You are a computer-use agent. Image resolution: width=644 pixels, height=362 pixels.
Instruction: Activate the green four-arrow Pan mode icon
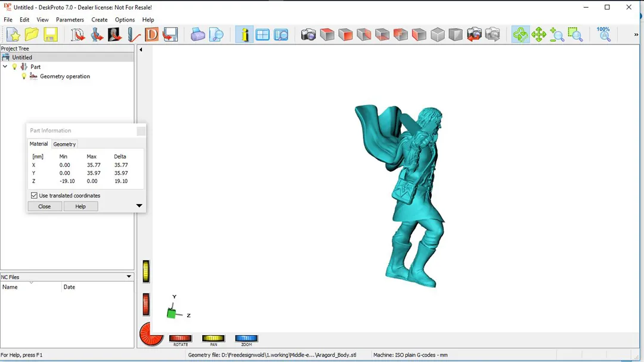(538, 35)
